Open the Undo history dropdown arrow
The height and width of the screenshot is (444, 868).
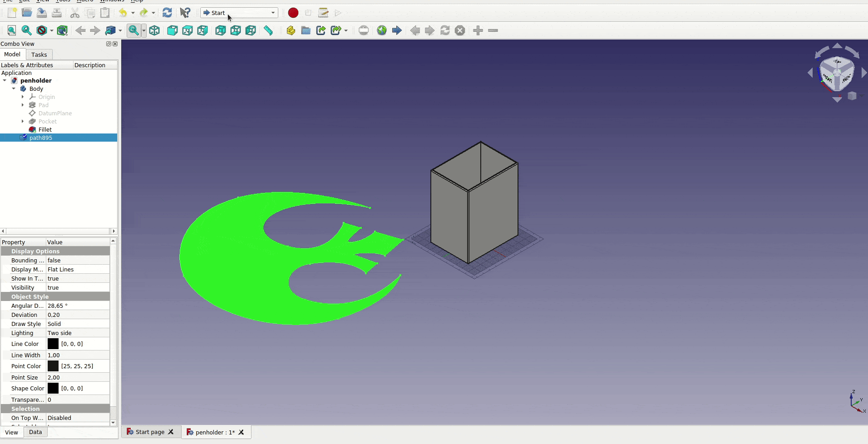coord(133,13)
